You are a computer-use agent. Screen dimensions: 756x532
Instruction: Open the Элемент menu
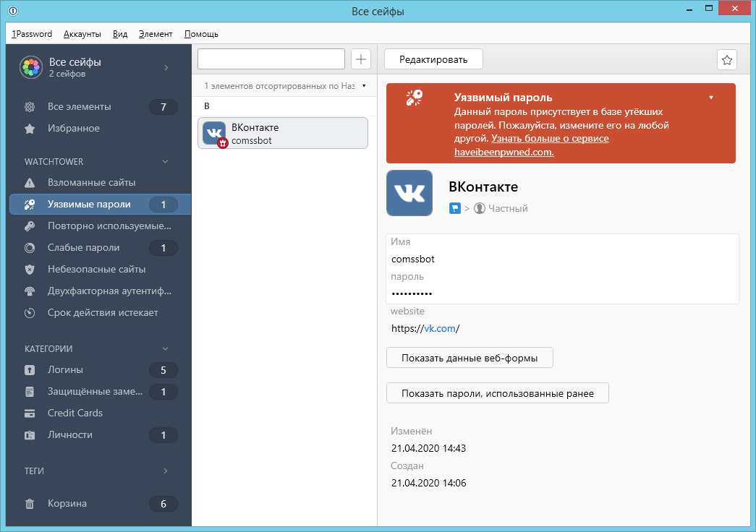click(156, 34)
